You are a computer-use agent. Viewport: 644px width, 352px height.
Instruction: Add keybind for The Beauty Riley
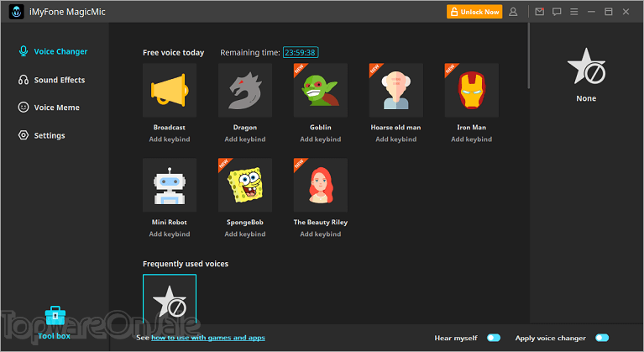[x=321, y=234]
